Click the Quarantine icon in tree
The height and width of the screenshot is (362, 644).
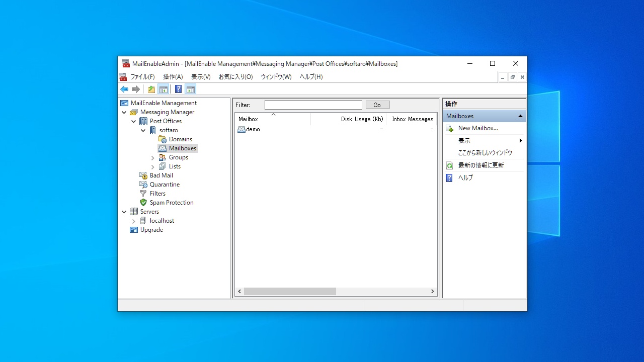pos(143,185)
